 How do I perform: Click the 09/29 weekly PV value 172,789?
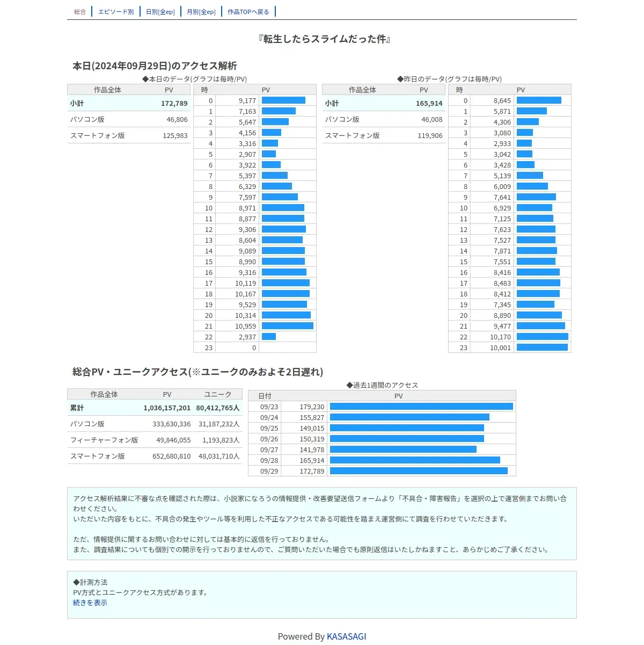click(x=312, y=472)
